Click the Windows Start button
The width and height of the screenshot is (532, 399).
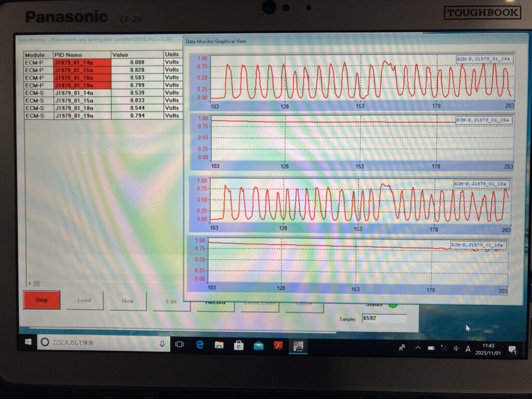click(28, 342)
